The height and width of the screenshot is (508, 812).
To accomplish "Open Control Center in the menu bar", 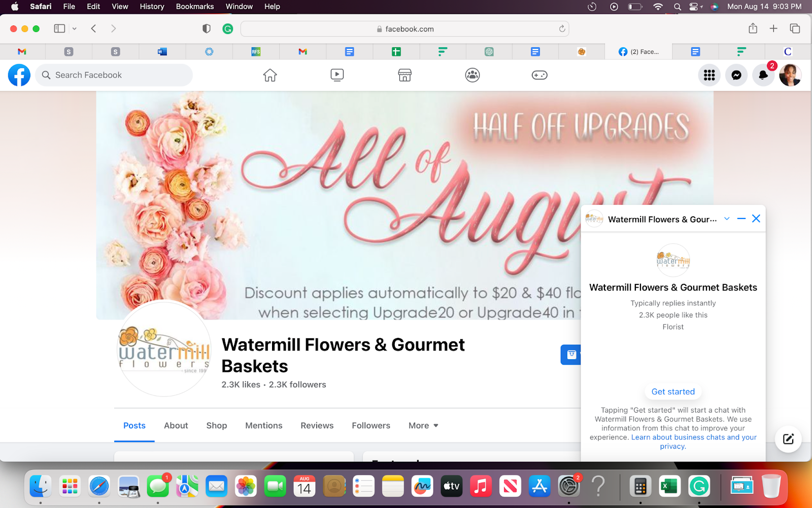I will pyautogui.click(x=695, y=7).
